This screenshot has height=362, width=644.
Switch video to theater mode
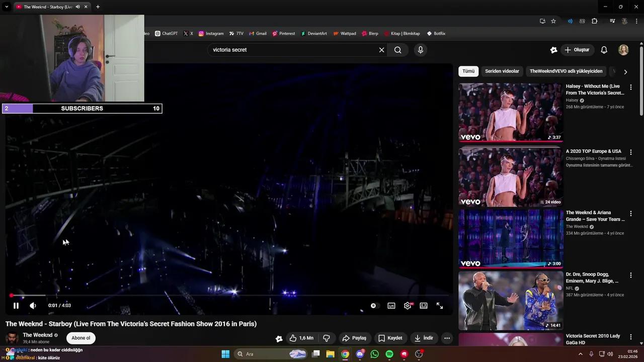(424, 306)
